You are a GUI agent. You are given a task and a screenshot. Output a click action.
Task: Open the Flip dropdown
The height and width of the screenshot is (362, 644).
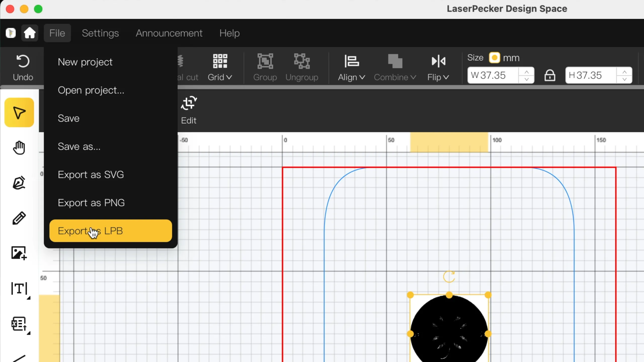click(438, 67)
